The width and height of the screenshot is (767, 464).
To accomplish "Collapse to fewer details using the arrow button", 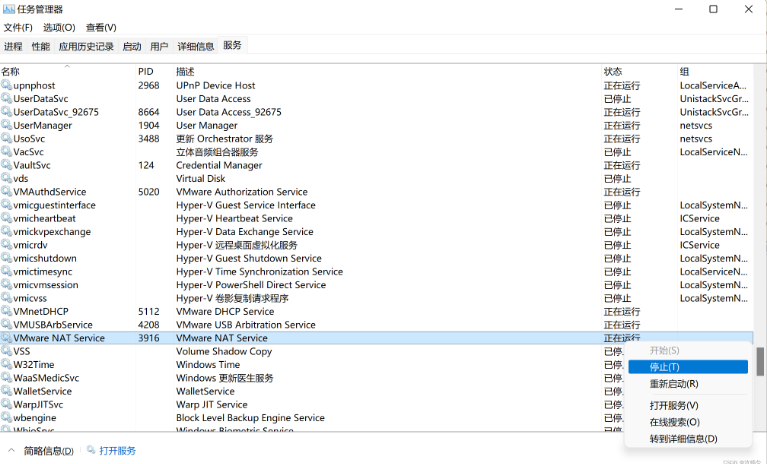I will [12, 451].
